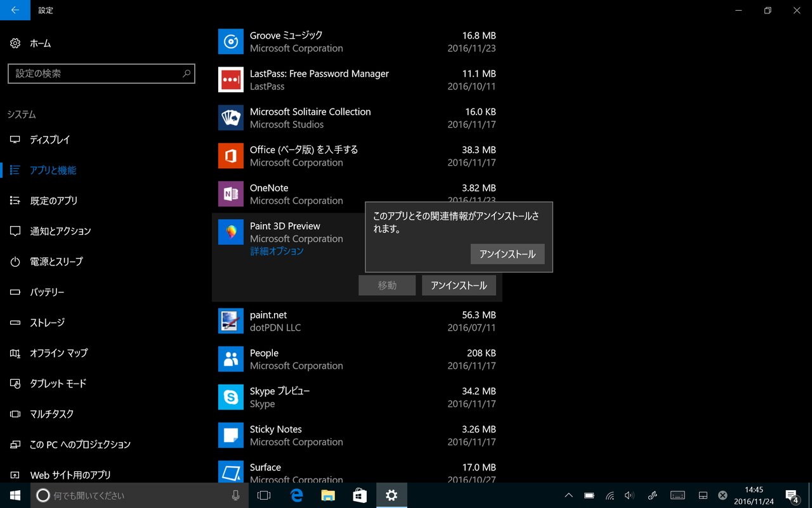Select the Surface app icon
The height and width of the screenshot is (508, 812).
pos(231,472)
